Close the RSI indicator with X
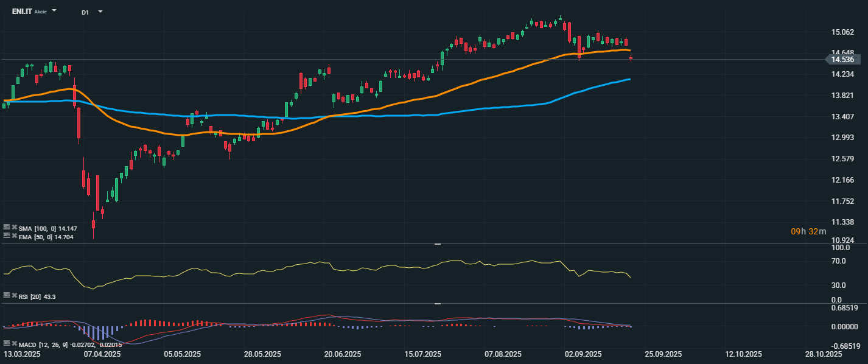The image size is (868, 364). (x=14, y=296)
